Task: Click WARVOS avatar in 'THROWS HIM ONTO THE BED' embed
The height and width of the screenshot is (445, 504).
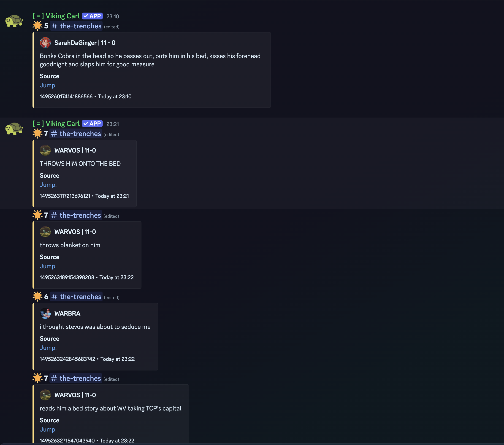Action: click(45, 150)
